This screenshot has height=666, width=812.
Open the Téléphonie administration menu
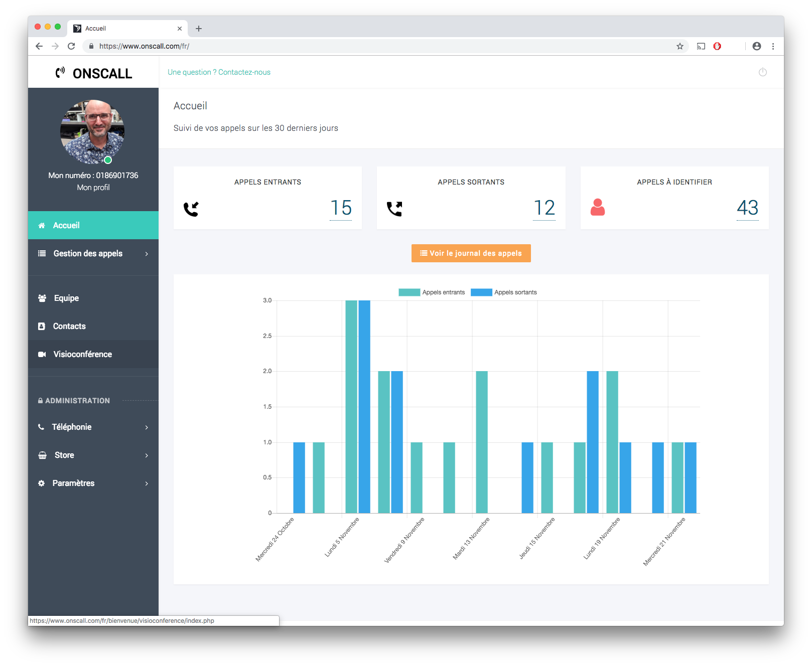(93, 427)
